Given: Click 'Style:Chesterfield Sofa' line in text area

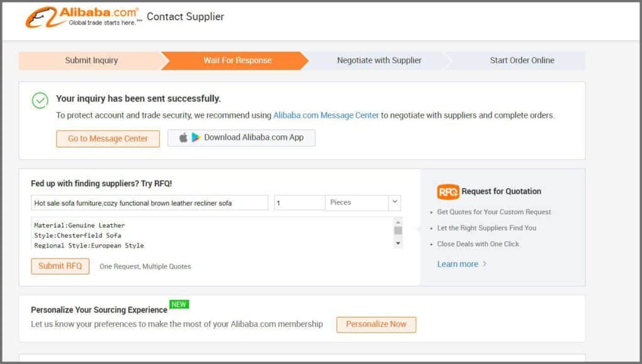Looking at the screenshot, I should tap(77, 236).
